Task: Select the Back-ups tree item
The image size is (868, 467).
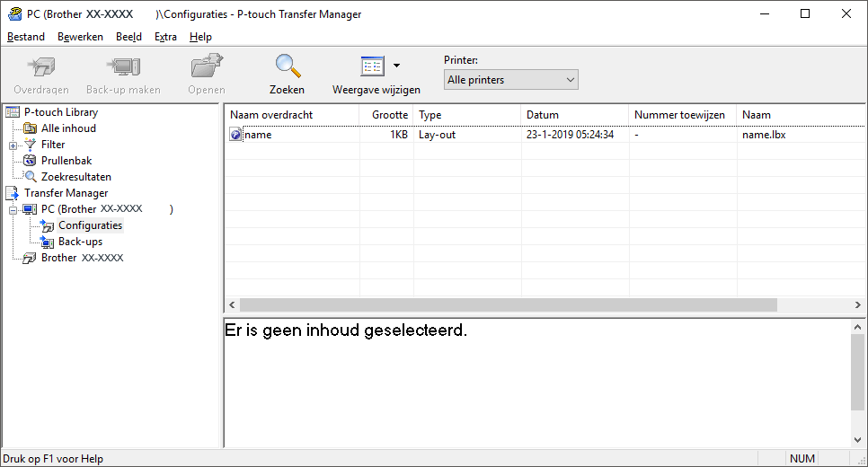Action: [x=80, y=242]
